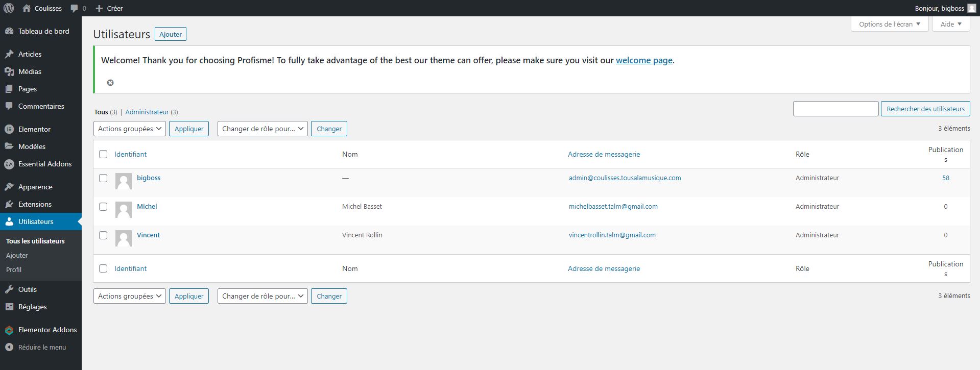980x370 pixels.
Task: Open the comments bubble icon in admin bar
Action: click(75, 8)
